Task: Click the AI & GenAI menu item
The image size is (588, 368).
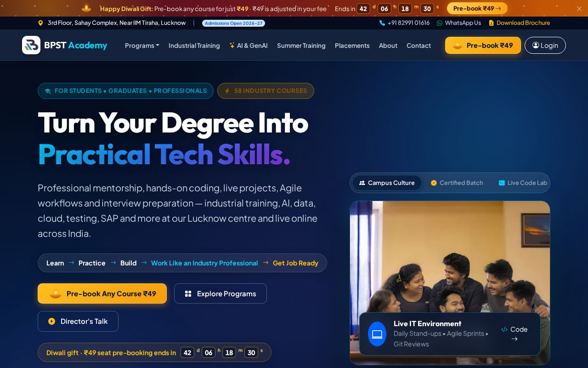Action: (x=249, y=46)
